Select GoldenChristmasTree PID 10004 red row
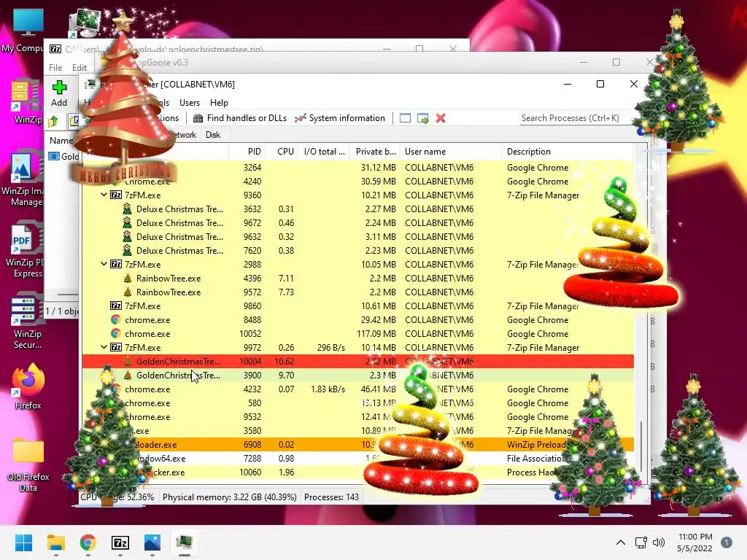The height and width of the screenshot is (560, 747). pos(357,362)
